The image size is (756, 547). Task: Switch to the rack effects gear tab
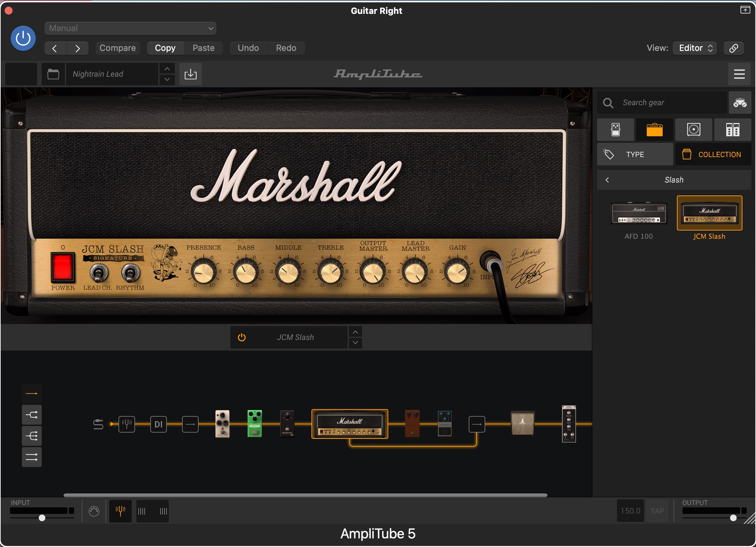pyautogui.click(x=733, y=130)
